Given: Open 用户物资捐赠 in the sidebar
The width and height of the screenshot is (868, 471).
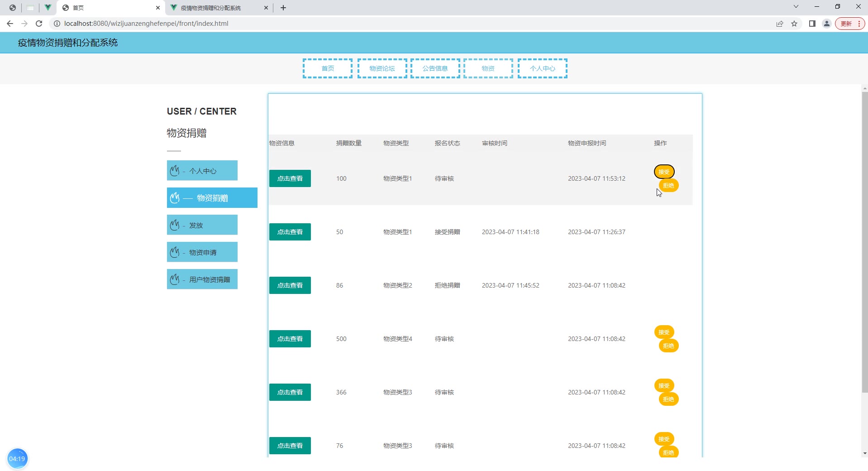Looking at the screenshot, I should point(202,279).
